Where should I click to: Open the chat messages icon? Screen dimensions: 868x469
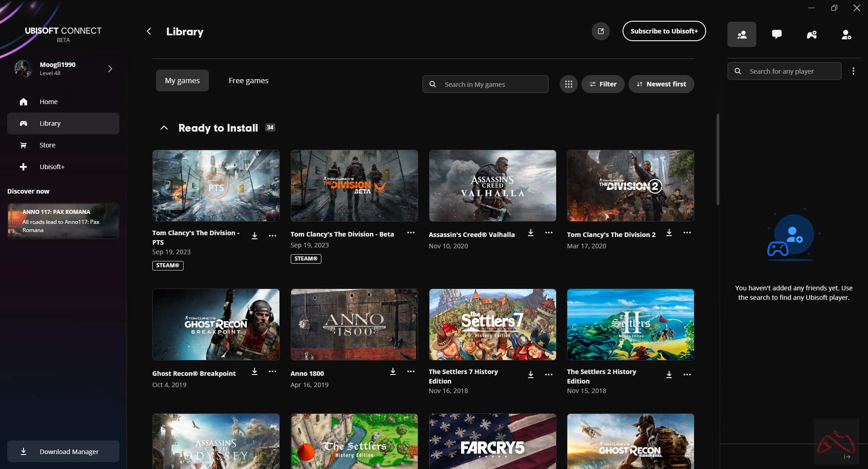(777, 34)
